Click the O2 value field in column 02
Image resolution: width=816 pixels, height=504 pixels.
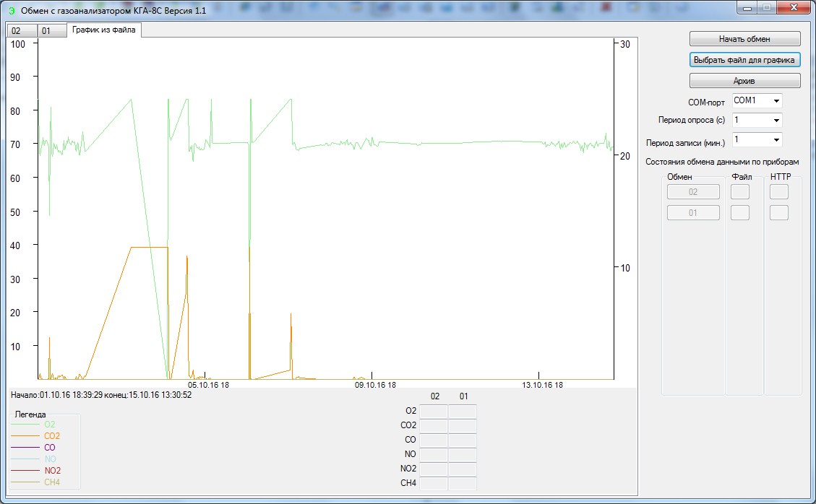[x=434, y=412]
